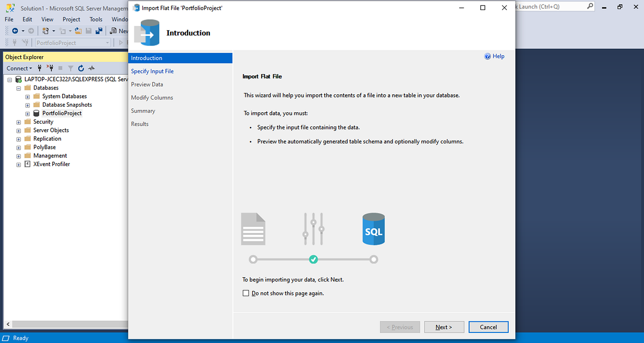Click the Object Explorer panel title bar
This screenshot has height=343, width=644.
click(x=66, y=57)
